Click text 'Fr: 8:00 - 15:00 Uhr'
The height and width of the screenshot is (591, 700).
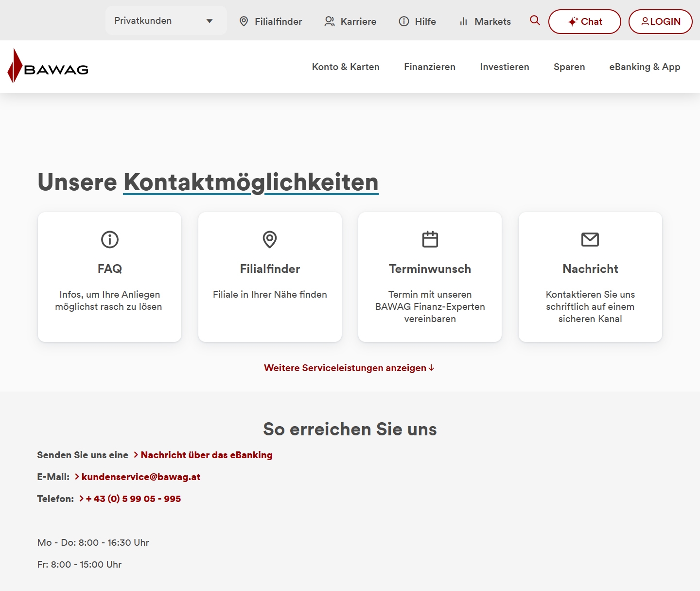(79, 564)
